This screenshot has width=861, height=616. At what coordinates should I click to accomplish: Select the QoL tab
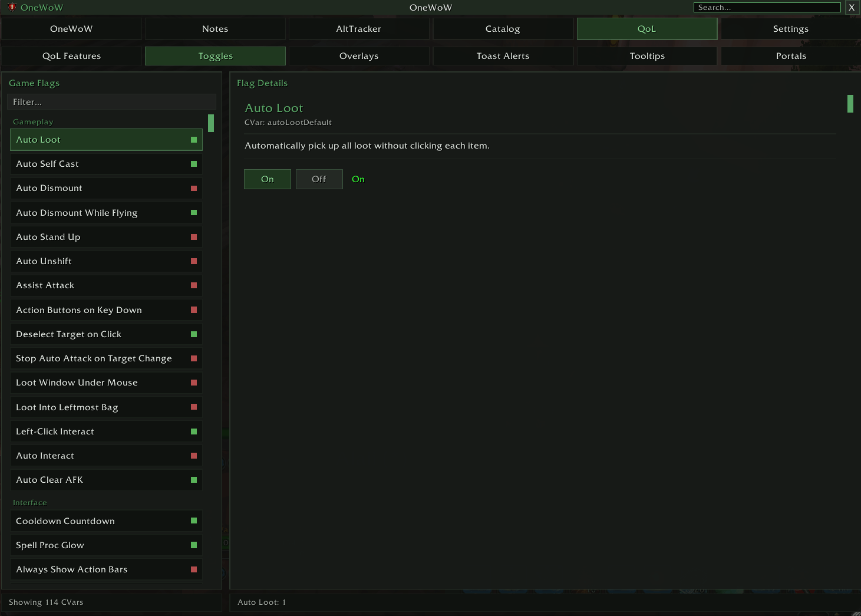pyautogui.click(x=647, y=29)
